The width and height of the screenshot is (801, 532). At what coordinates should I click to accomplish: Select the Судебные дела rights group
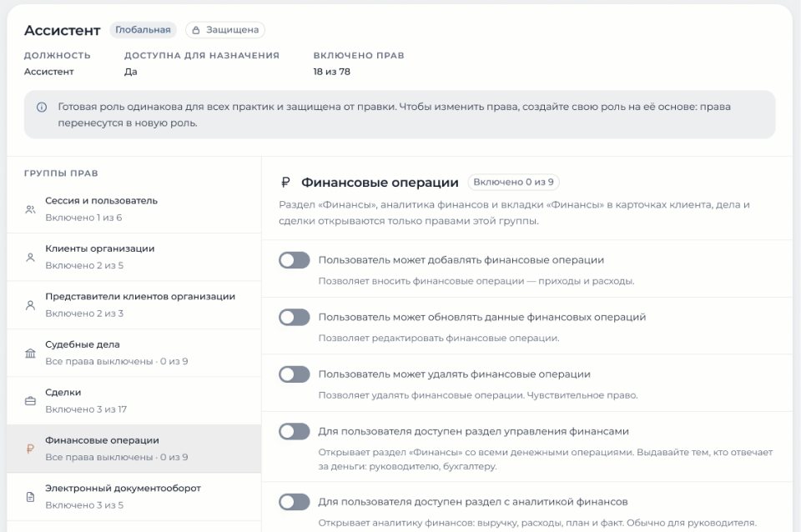133,354
